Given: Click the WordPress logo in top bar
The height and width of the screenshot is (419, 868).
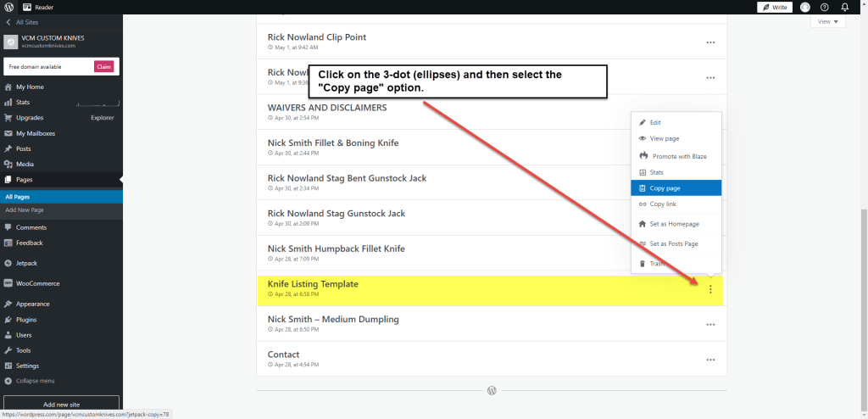Looking at the screenshot, I should (x=8, y=7).
